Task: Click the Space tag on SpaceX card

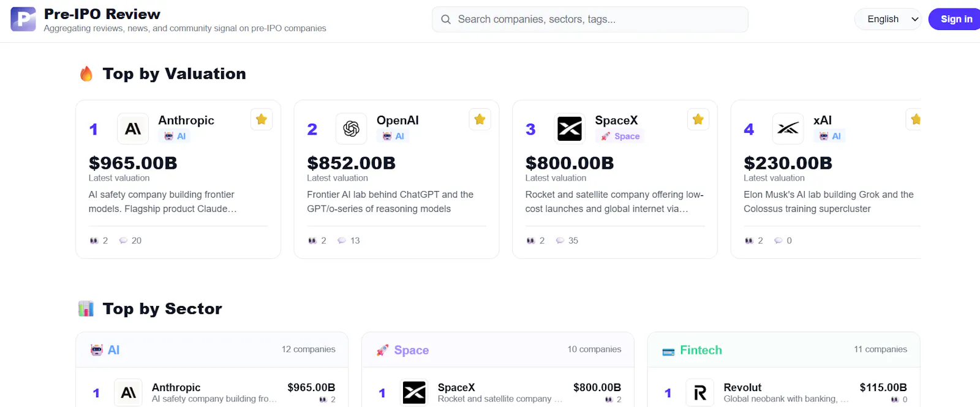Action: 620,136
